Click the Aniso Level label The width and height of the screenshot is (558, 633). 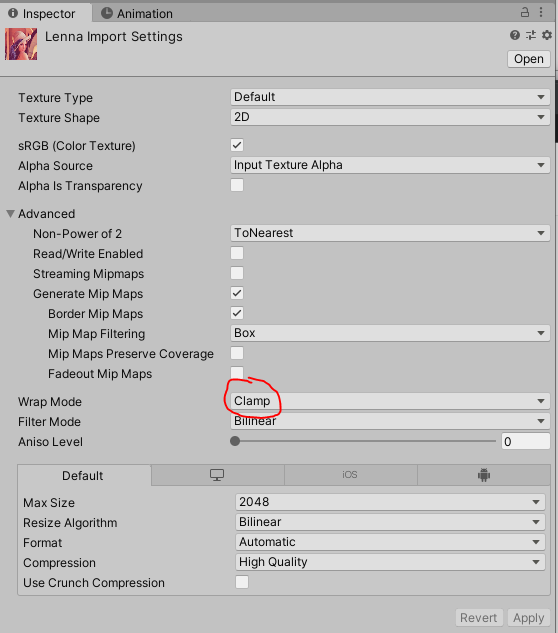50,442
